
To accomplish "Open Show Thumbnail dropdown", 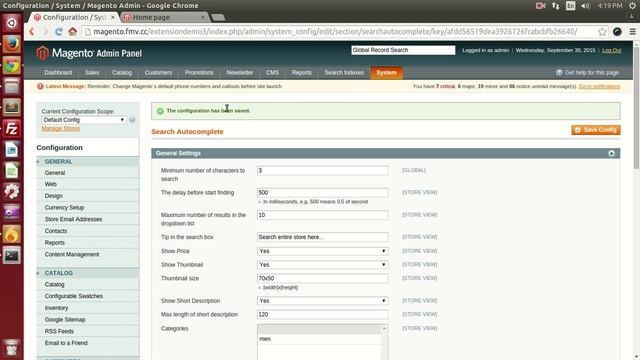I will tap(322, 264).
